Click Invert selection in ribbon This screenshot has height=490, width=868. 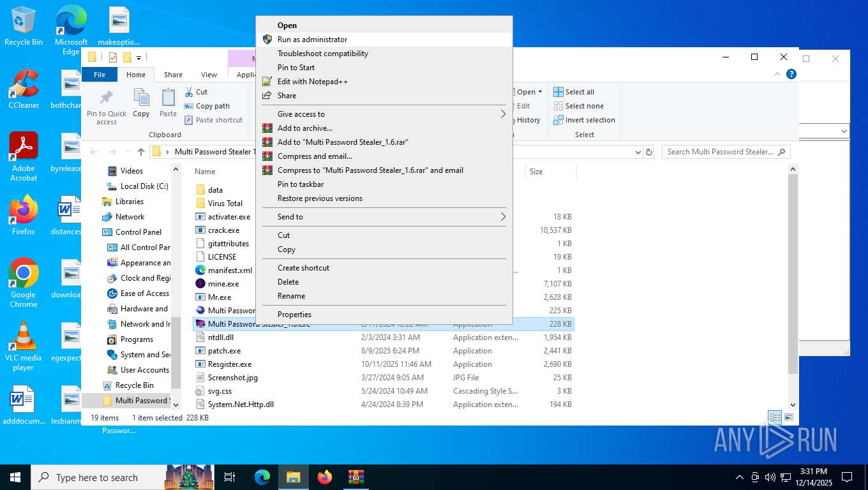tap(584, 120)
